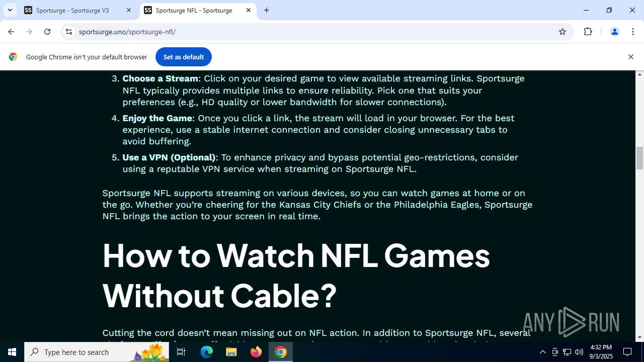
Task: Open Chrome three-dot menu
Action: [x=632, y=32]
